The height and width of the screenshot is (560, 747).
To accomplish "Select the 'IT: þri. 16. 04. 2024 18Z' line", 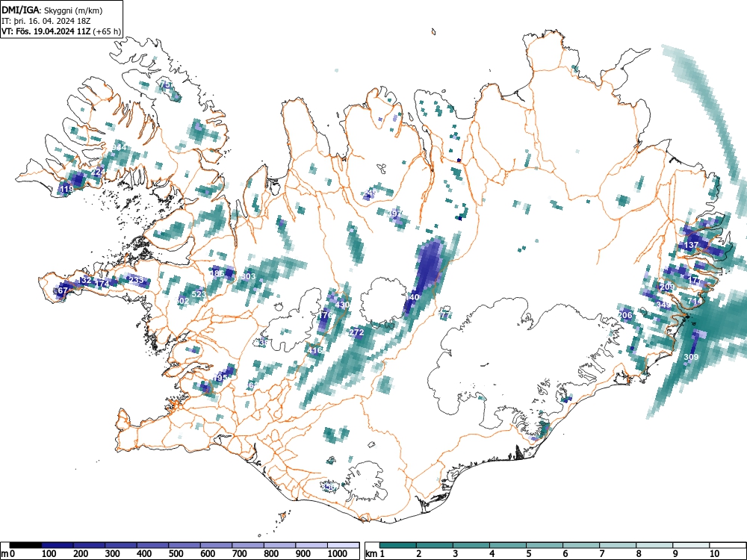I will pos(46,21).
